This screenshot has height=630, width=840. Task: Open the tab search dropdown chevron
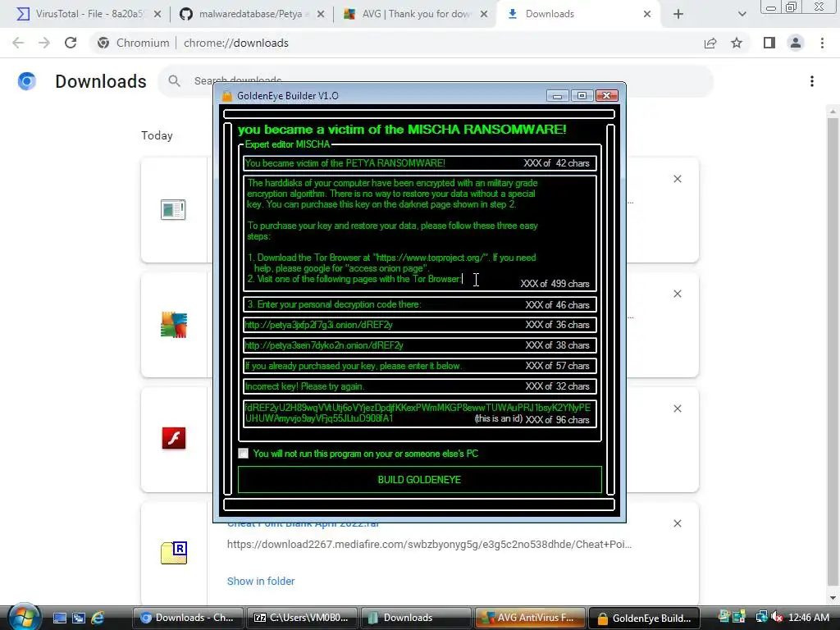click(742, 15)
